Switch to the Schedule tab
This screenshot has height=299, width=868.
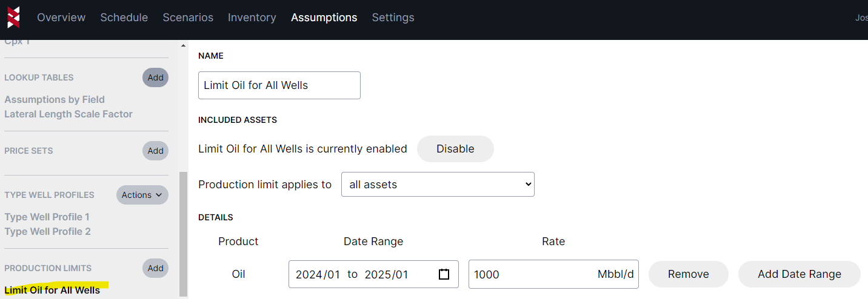tap(124, 18)
